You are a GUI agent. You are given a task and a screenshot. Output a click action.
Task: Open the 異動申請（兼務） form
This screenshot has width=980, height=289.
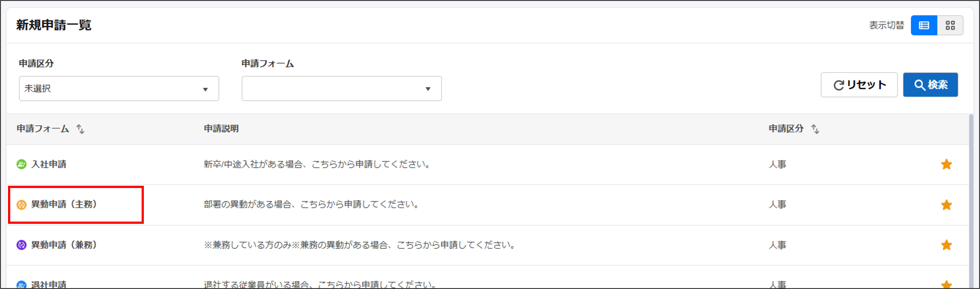click(64, 245)
